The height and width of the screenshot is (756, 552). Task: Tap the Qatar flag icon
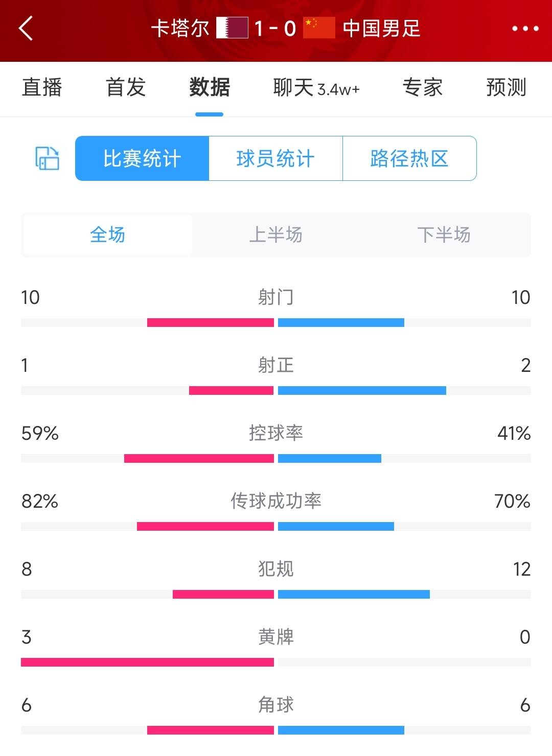click(x=232, y=28)
